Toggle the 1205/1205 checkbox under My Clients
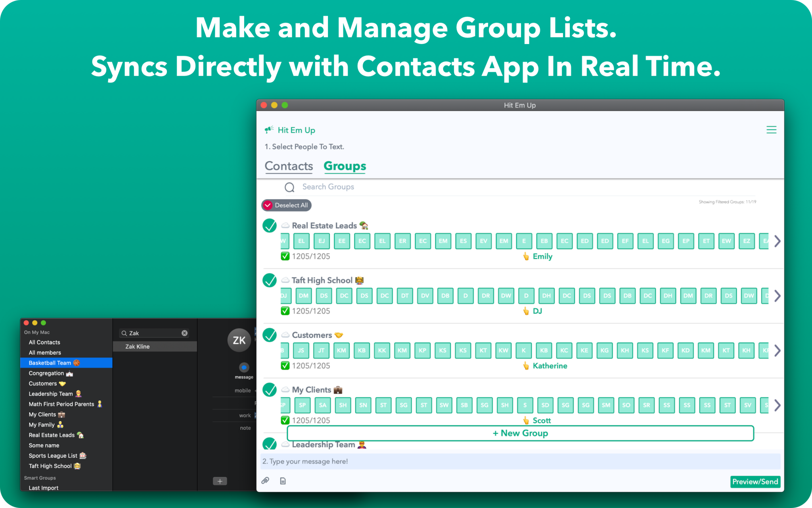Viewport: 812px width, 508px height. point(285,420)
